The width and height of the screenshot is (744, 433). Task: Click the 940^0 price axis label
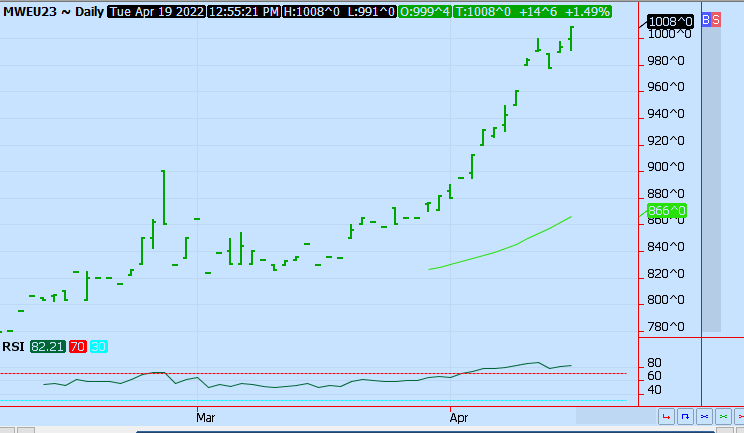(x=666, y=114)
